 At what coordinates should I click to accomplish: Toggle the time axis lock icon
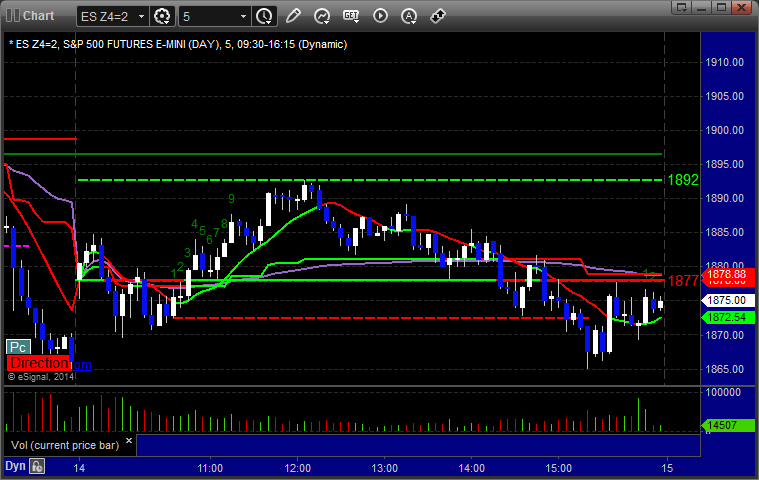(x=37, y=466)
